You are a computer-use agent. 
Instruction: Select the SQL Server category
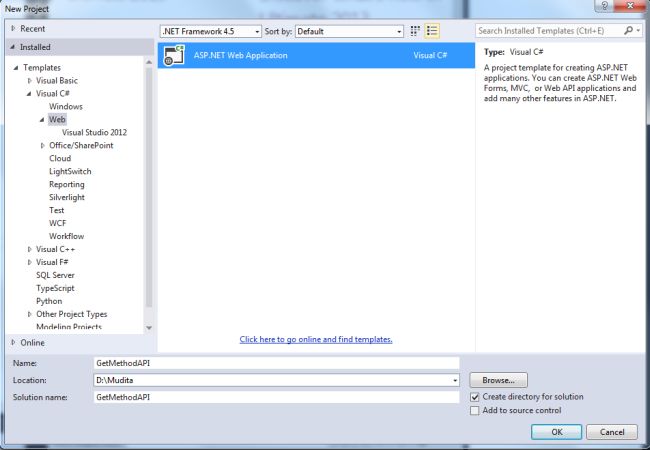[x=55, y=275]
